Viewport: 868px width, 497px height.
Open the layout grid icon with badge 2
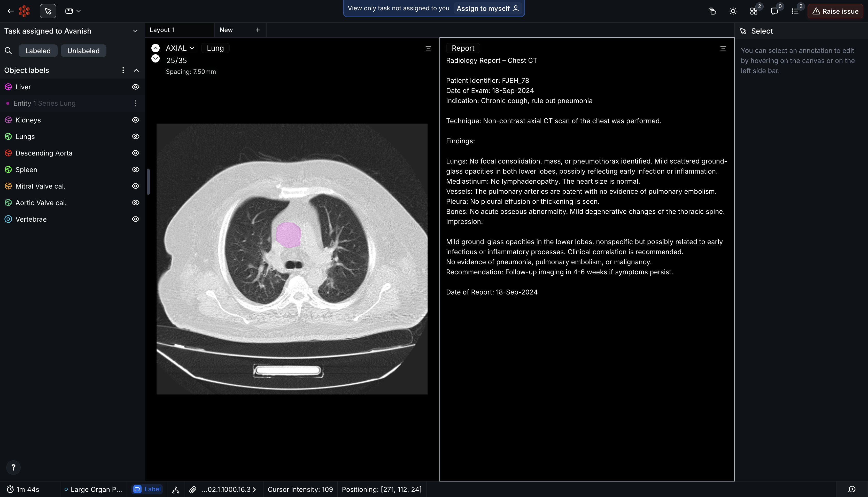coord(754,11)
